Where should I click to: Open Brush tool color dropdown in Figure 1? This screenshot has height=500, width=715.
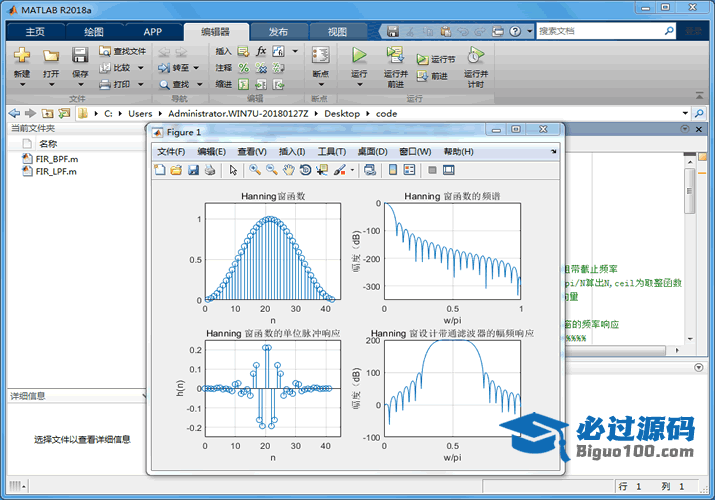pos(352,170)
